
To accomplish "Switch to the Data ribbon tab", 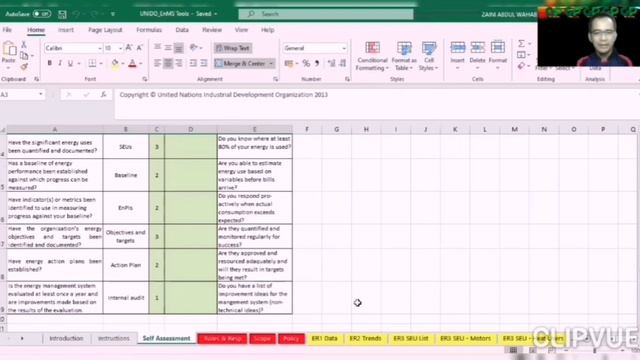I will click(182, 30).
